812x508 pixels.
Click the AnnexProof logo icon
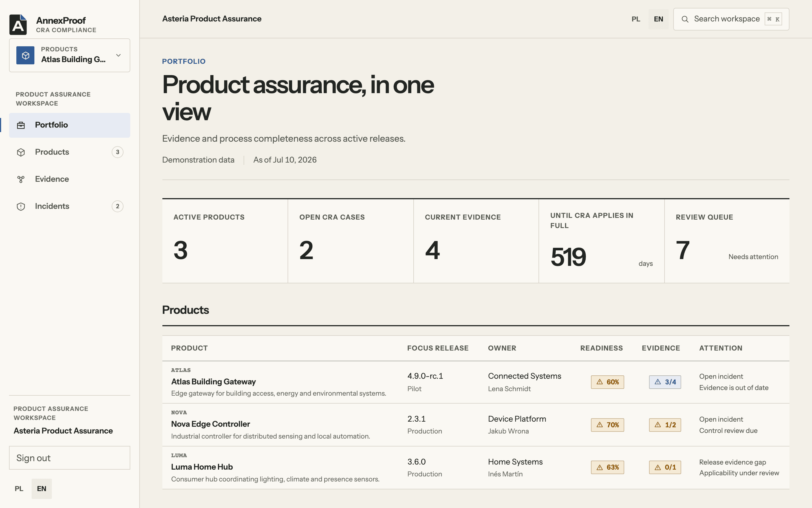tap(18, 25)
